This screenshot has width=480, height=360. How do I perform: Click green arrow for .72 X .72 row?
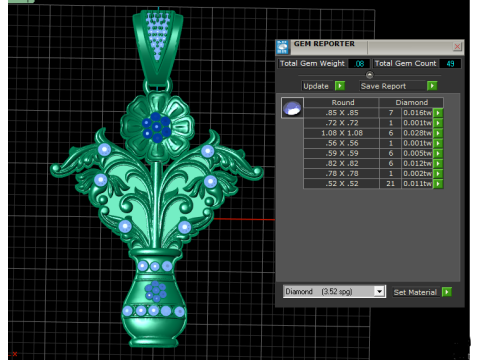438,123
